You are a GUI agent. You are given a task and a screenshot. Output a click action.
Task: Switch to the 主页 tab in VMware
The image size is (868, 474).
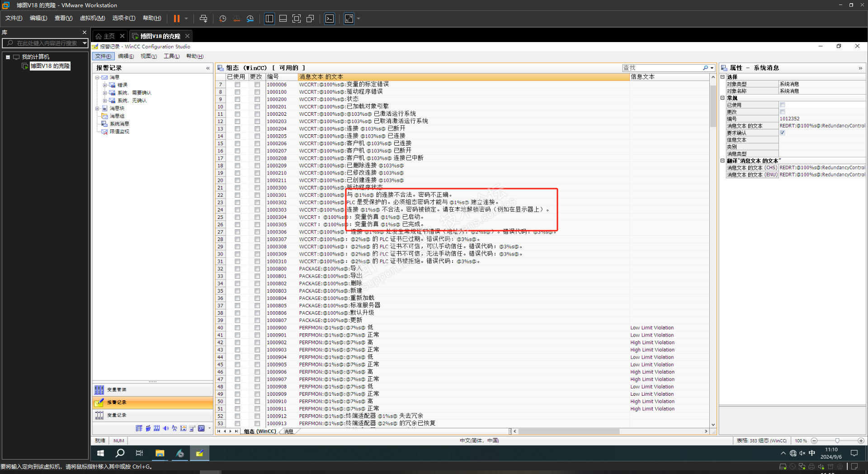tap(109, 36)
